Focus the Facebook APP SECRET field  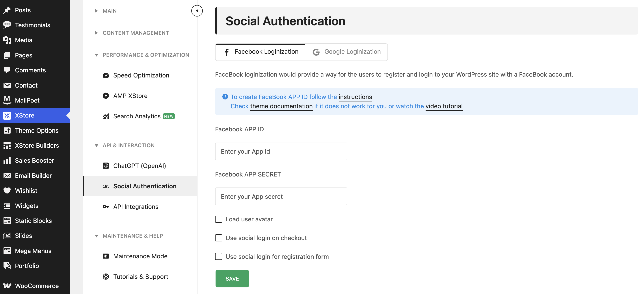point(281,197)
